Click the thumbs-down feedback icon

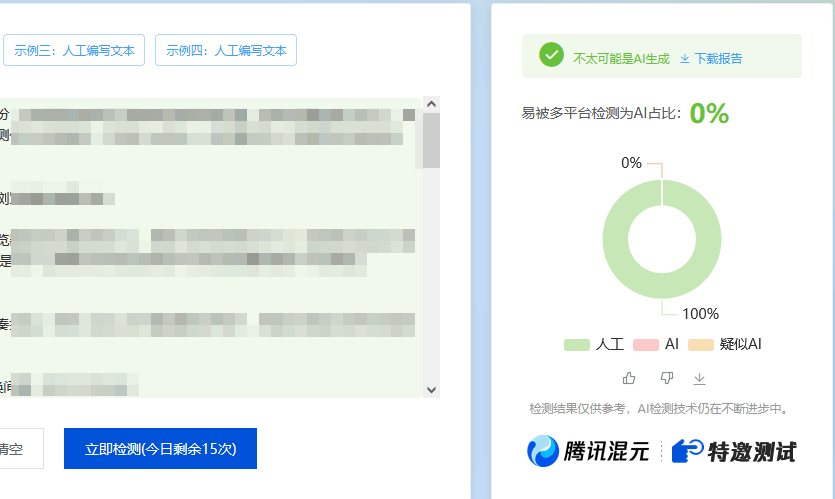coord(667,378)
